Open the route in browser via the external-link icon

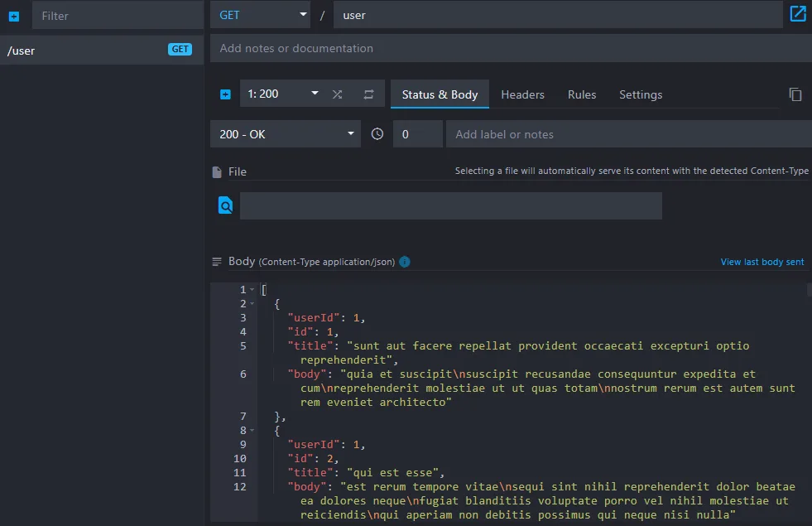[x=797, y=14]
